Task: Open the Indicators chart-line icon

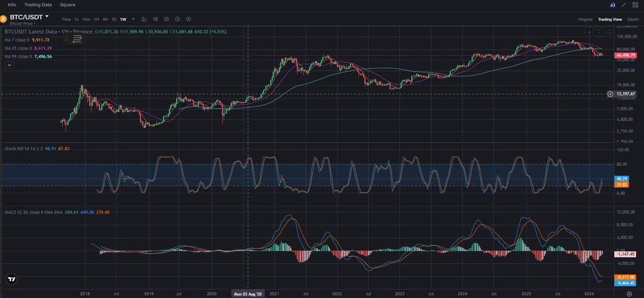Action: click(144, 19)
